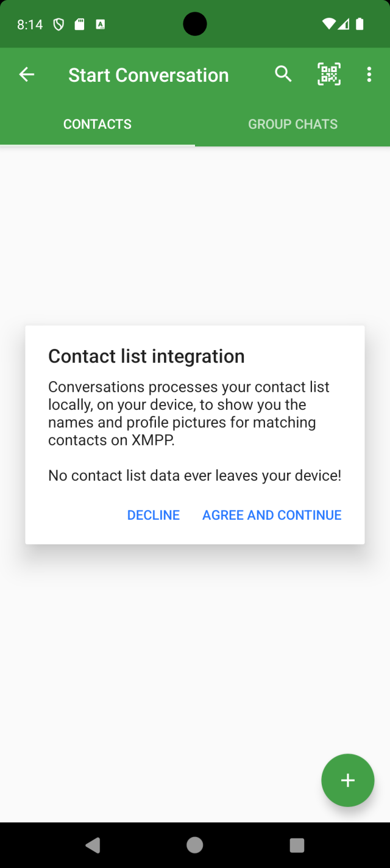Tap the shield icon in the status bar
The width and height of the screenshot is (390, 868).
[x=58, y=24]
